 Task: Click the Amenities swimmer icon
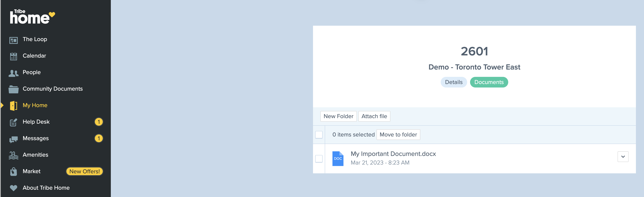[14, 155]
